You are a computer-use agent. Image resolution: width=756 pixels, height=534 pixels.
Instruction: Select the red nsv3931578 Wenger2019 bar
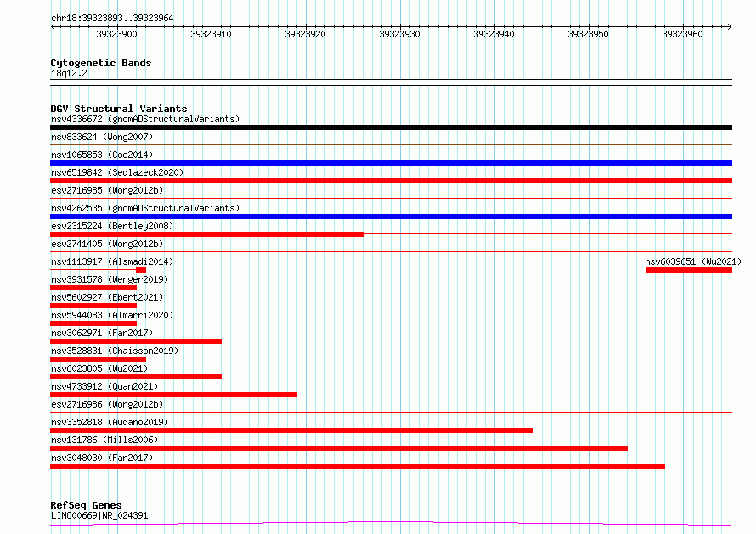tap(93, 288)
